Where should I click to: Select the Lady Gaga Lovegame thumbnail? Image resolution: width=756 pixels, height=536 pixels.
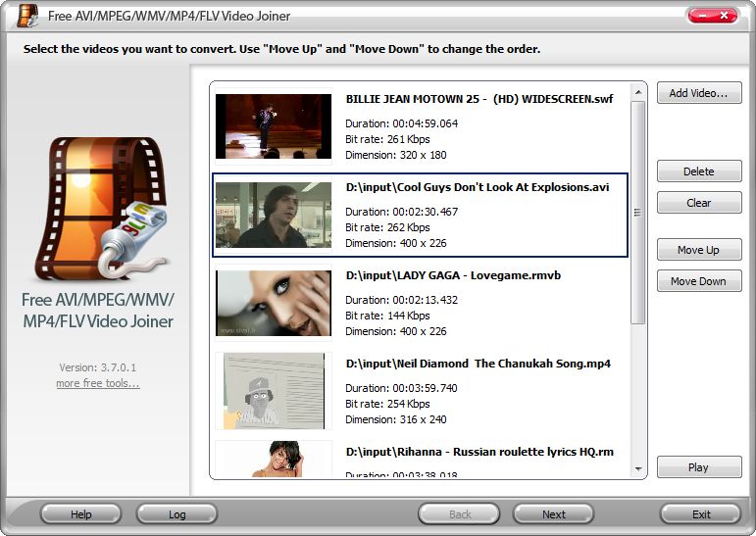pyautogui.click(x=274, y=303)
